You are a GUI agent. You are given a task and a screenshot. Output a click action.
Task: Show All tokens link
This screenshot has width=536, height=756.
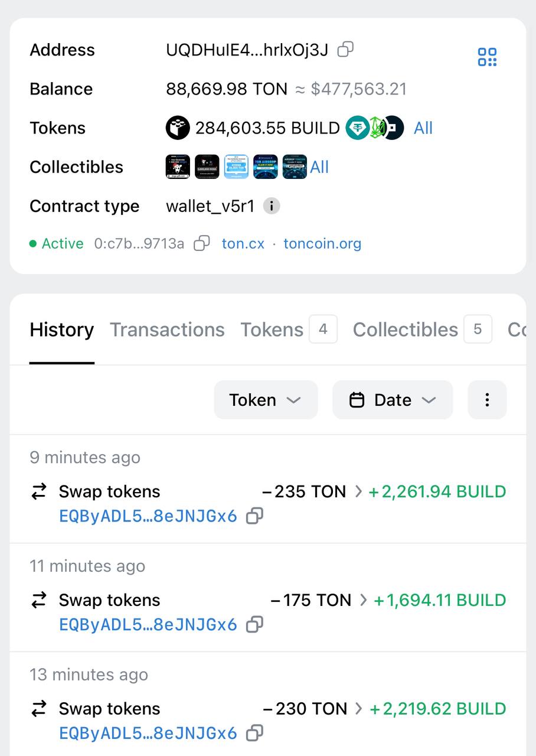(x=423, y=128)
